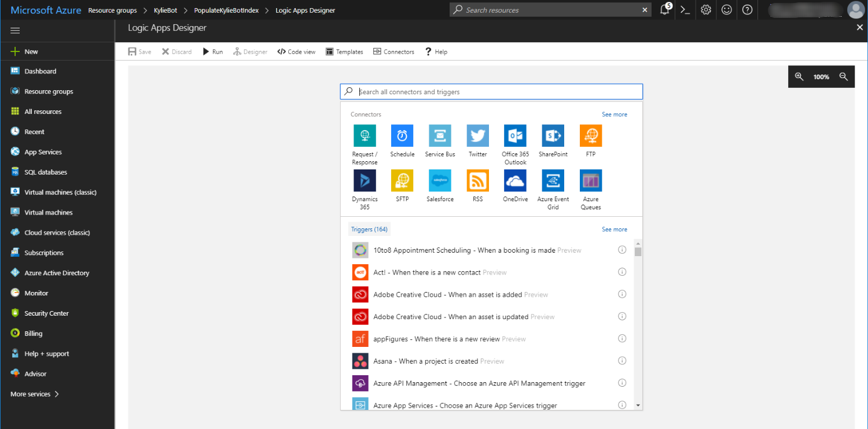Toggle the hamburger sidebar menu
This screenshot has height=429, width=868.
click(x=15, y=31)
